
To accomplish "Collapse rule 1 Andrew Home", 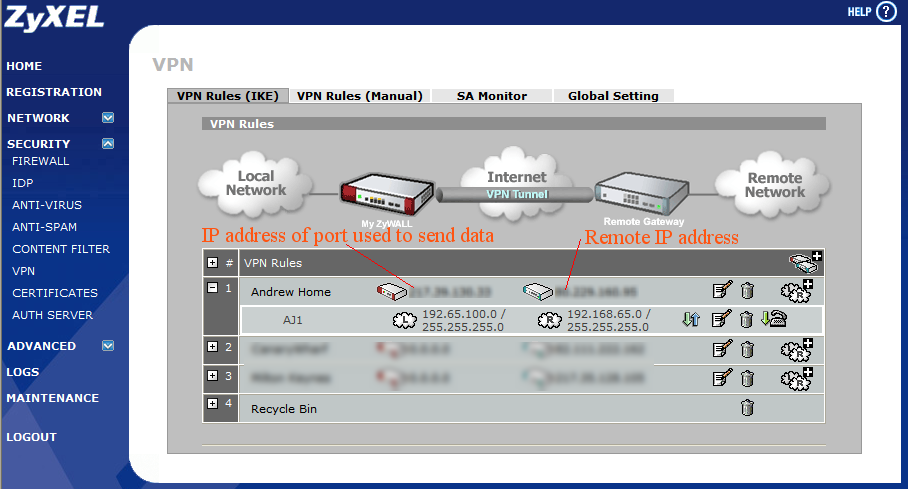I will click(213, 289).
